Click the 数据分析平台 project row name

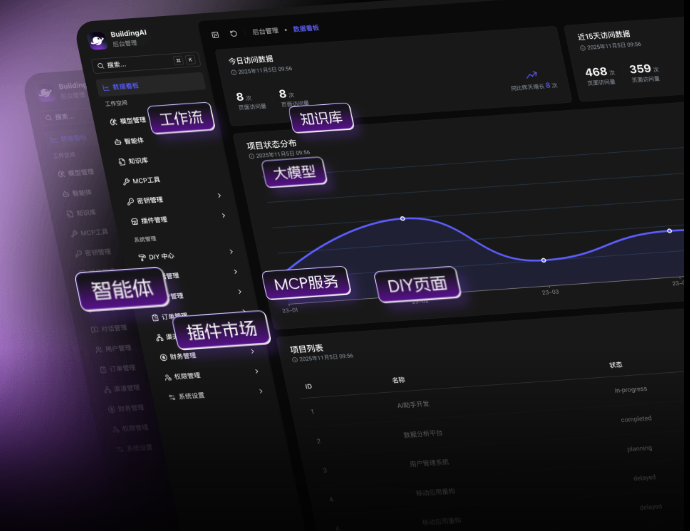tap(423, 434)
